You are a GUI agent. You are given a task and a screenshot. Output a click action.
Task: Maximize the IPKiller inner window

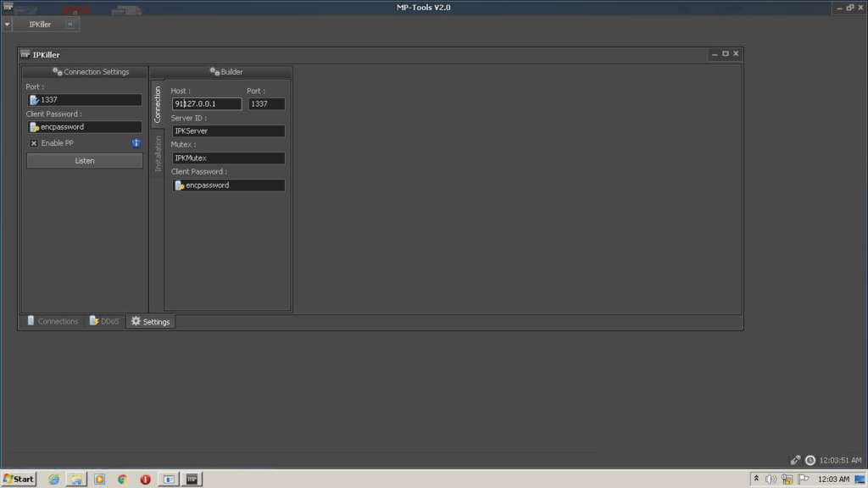(726, 54)
